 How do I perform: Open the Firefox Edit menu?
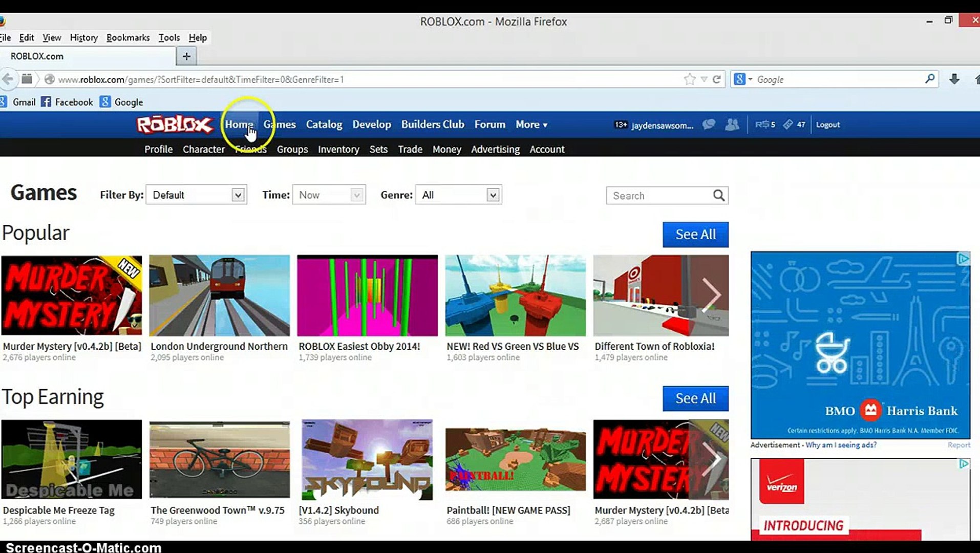pos(27,37)
